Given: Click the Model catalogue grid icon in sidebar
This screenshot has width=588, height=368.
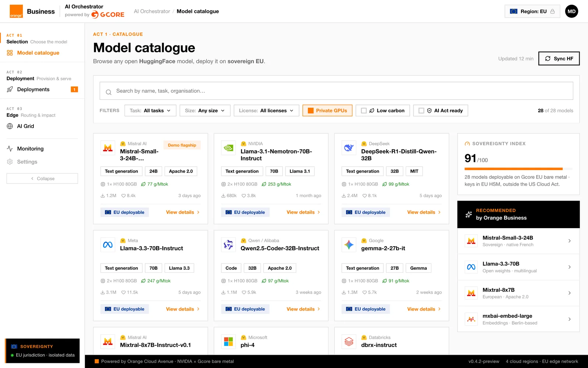Looking at the screenshot, I should 10,53.
